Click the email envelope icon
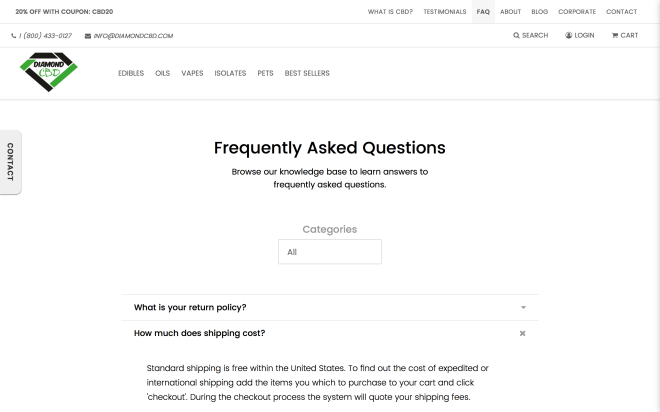The image size is (660, 412). pos(88,36)
